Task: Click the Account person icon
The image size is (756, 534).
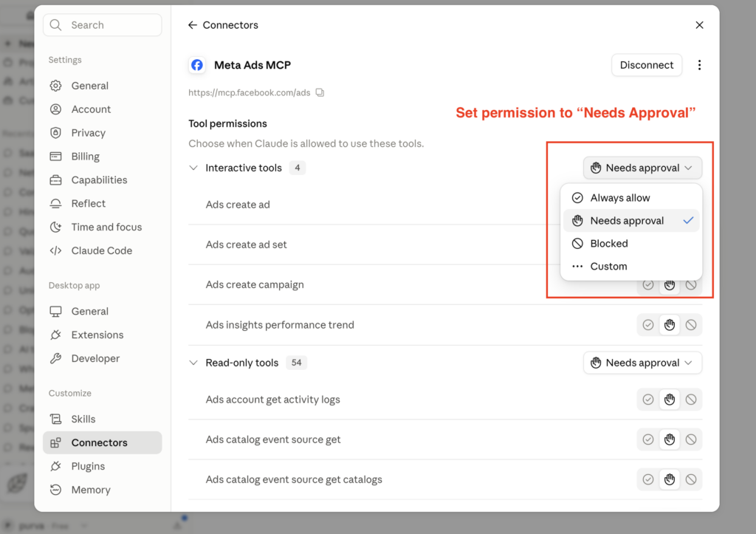Action: coord(56,109)
